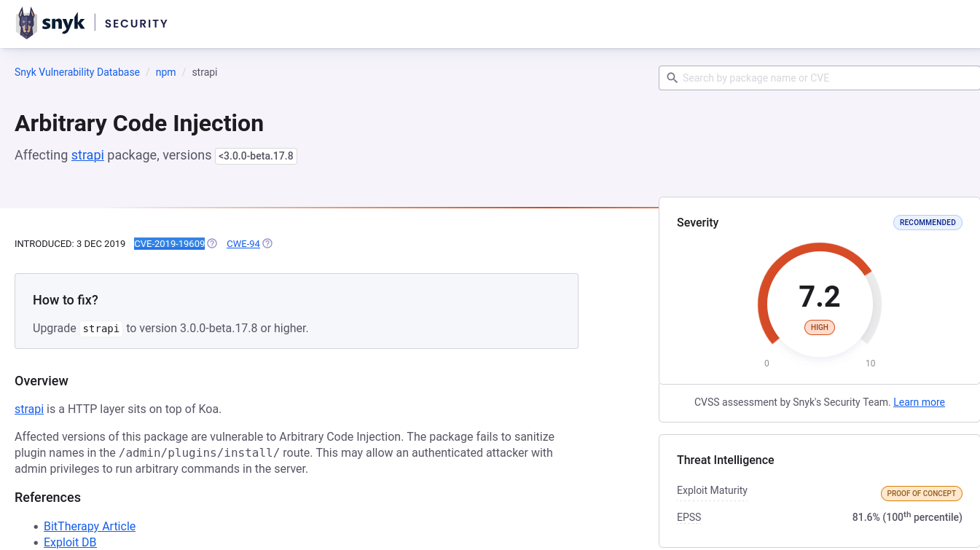
Task: Click the PROOF OF CONCEPT badge
Action: click(x=921, y=493)
